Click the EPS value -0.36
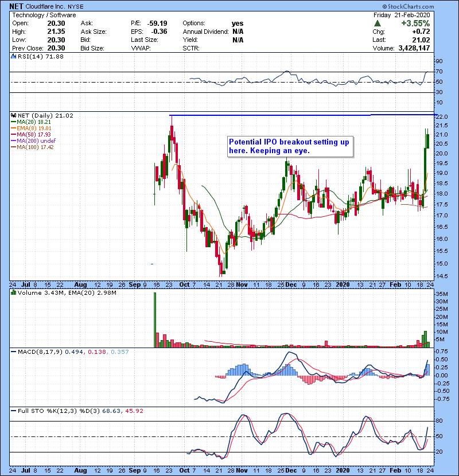The height and width of the screenshot is (476, 459). tap(159, 32)
